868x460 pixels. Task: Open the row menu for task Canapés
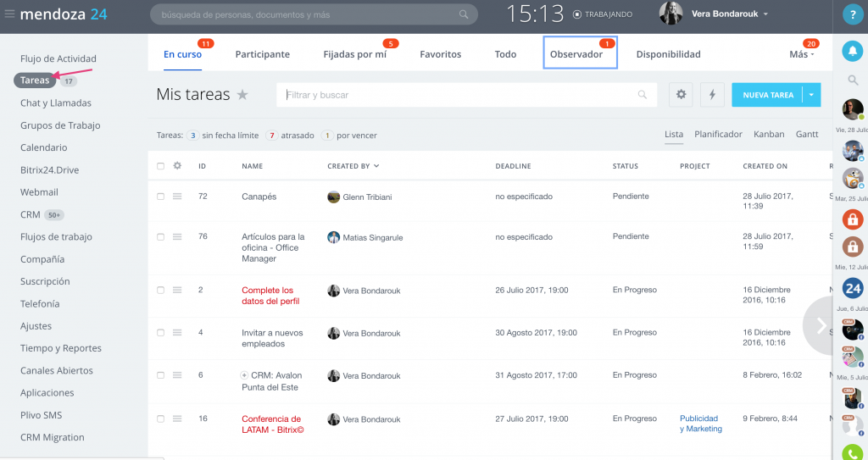click(x=177, y=197)
